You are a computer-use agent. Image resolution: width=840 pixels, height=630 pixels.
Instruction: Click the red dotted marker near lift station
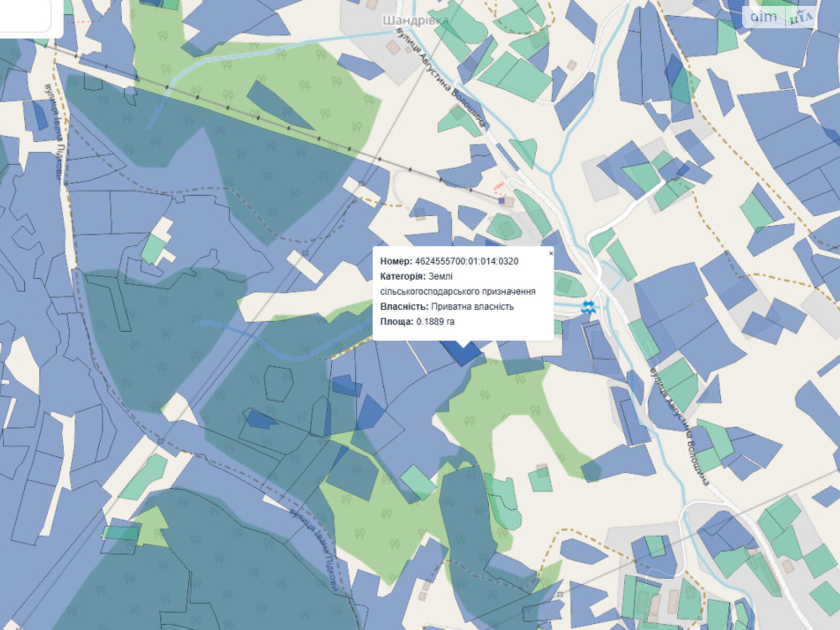click(499, 186)
